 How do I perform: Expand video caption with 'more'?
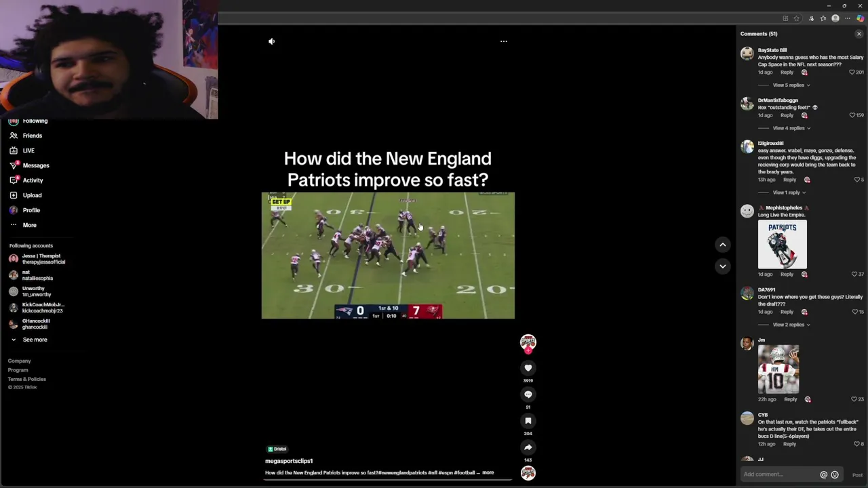[488, 472]
